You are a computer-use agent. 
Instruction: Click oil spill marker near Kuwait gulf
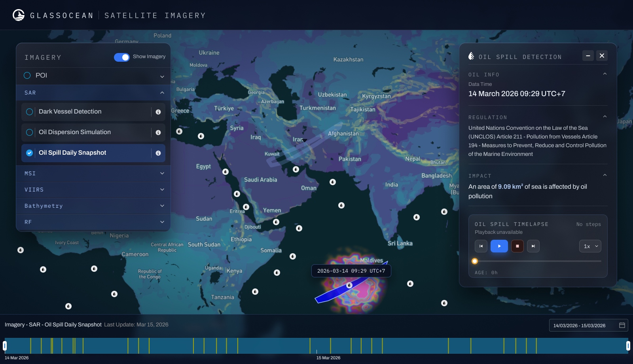click(x=296, y=169)
